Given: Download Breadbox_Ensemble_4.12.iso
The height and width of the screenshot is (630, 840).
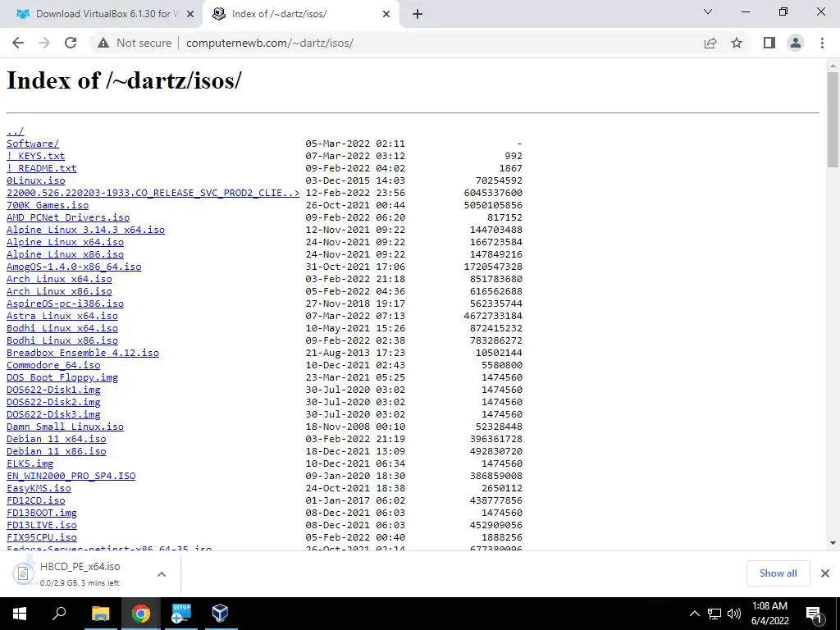Looking at the screenshot, I should (83, 353).
